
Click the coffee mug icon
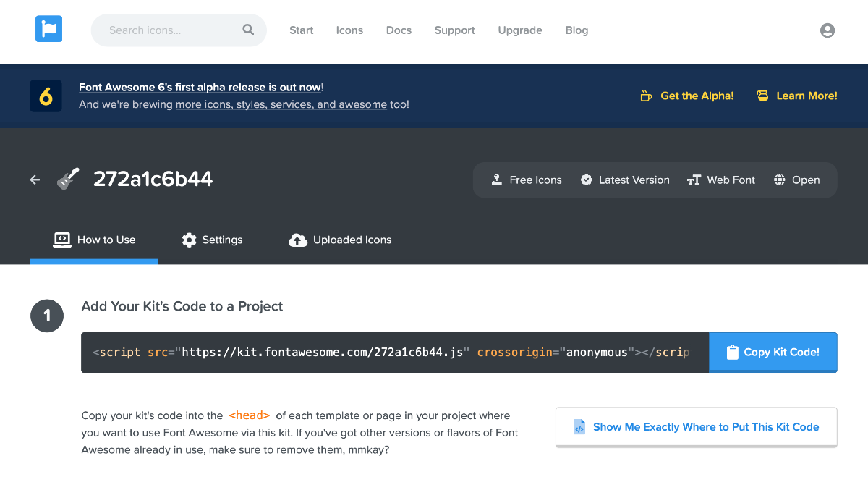tap(647, 96)
